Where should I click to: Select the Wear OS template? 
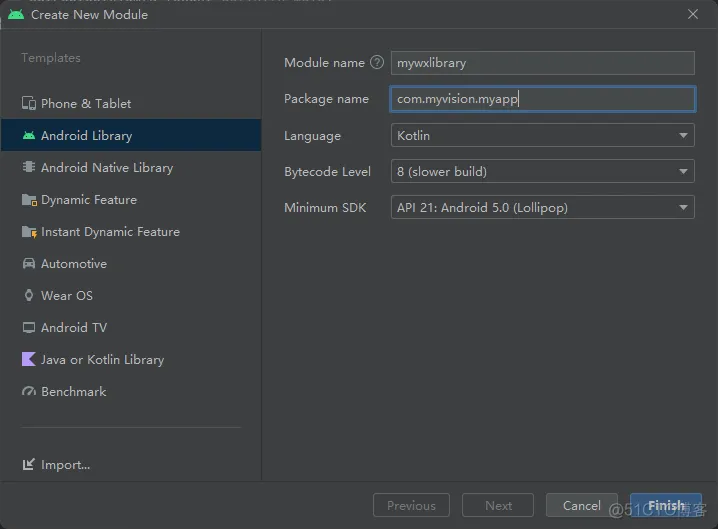coord(131,295)
